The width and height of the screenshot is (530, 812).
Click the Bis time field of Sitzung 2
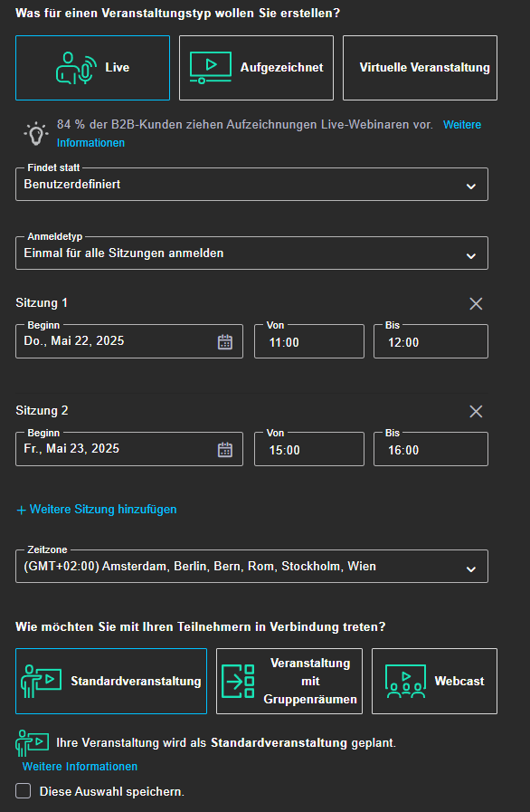(431, 450)
